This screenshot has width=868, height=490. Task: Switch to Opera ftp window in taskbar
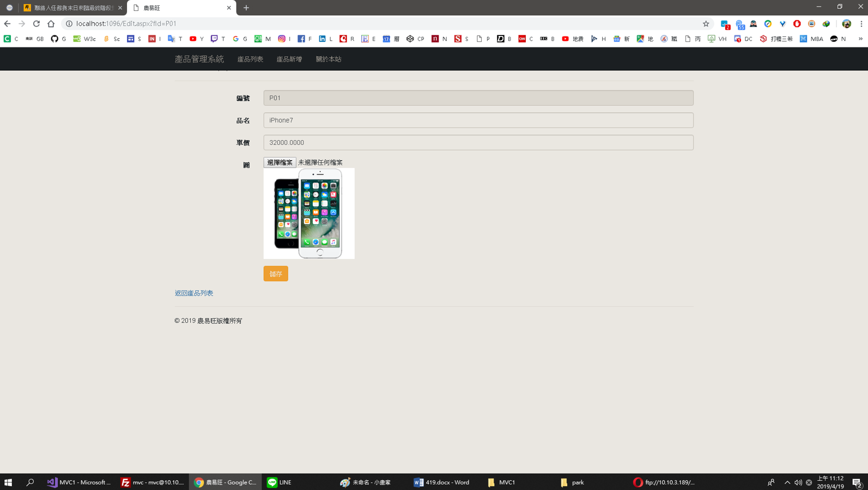coord(664,482)
